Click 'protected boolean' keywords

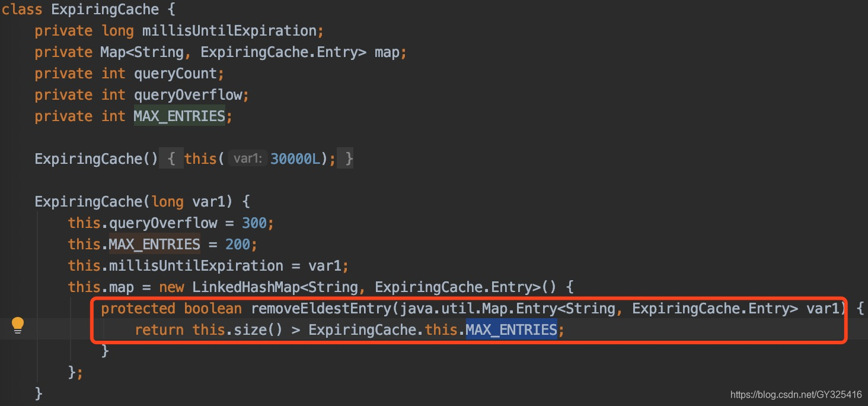[171, 309]
